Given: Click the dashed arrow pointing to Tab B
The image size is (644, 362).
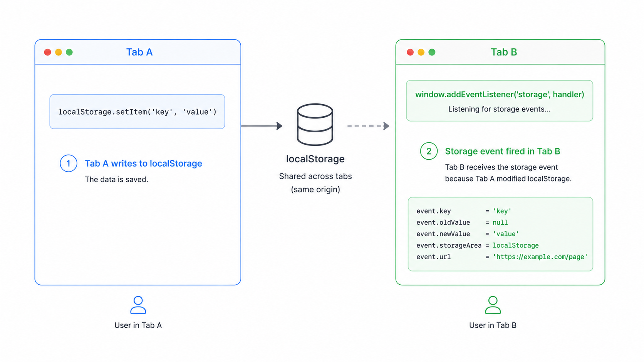Looking at the screenshot, I should [368, 126].
